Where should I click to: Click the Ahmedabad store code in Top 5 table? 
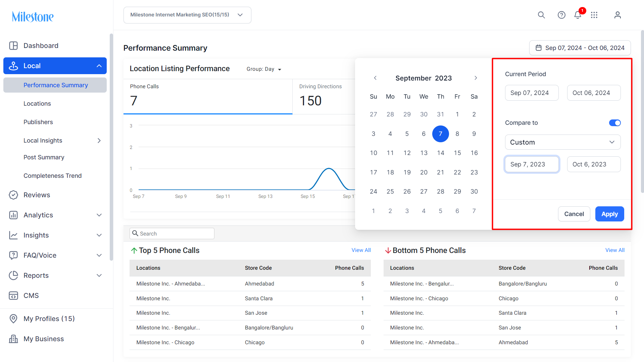tap(259, 284)
